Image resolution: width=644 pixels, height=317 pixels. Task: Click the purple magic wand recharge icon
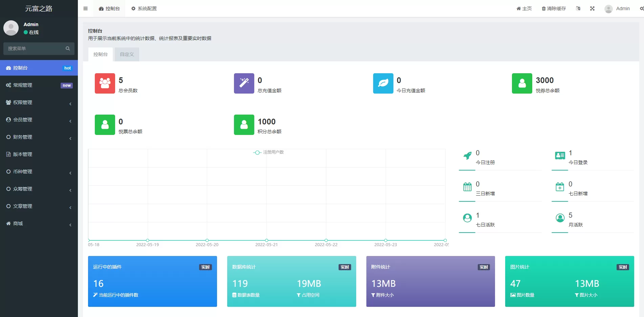[x=244, y=83]
